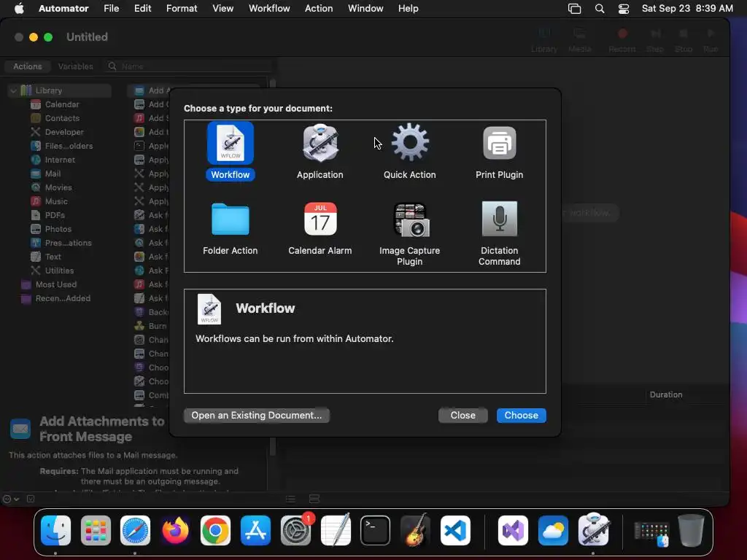Screen dimensions: 747x560
Task: Open the Window menu
Action: click(365, 8)
